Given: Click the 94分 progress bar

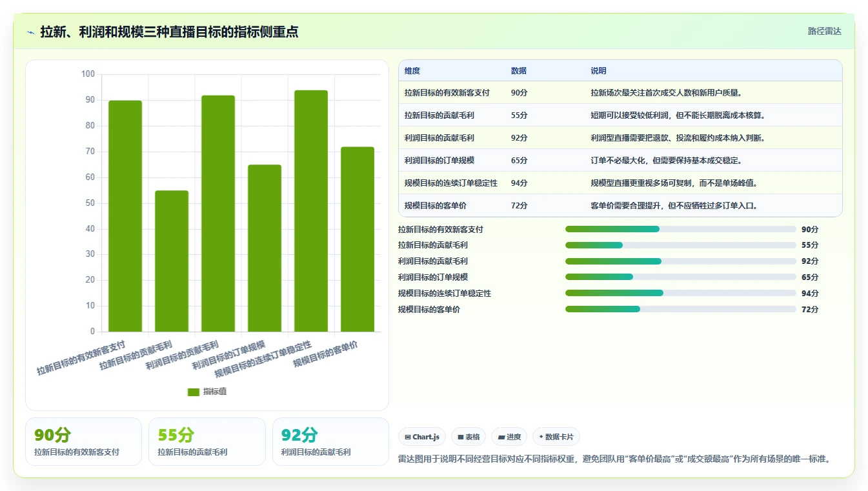Looking at the screenshot, I should (681, 293).
